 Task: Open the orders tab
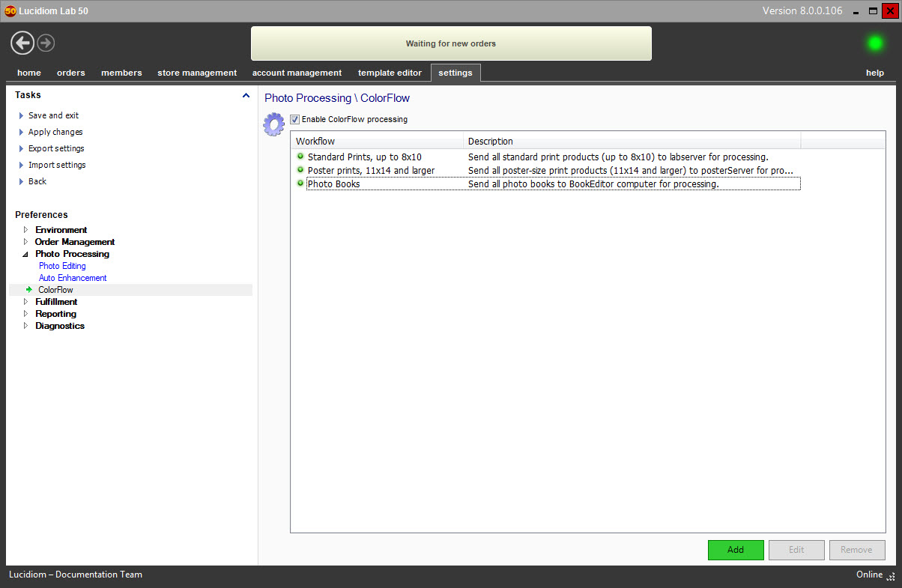(71, 73)
